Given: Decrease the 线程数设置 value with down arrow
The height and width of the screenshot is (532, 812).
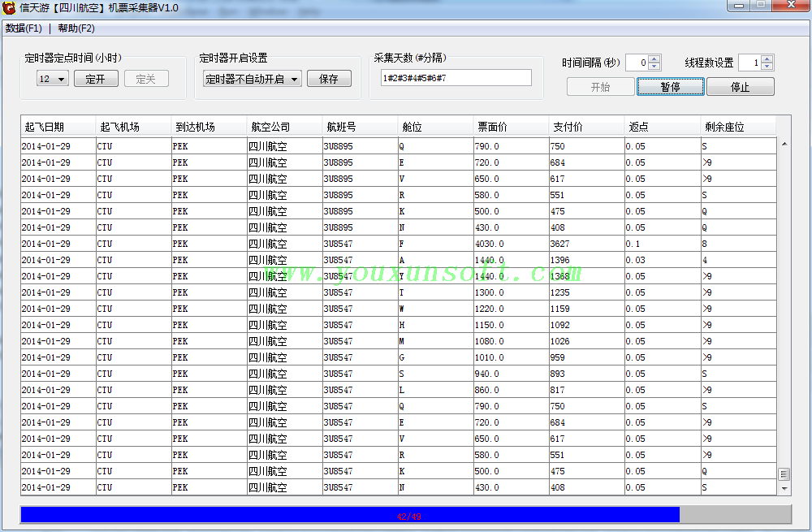Looking at the screenshot, I should click(x=767, y=67).
